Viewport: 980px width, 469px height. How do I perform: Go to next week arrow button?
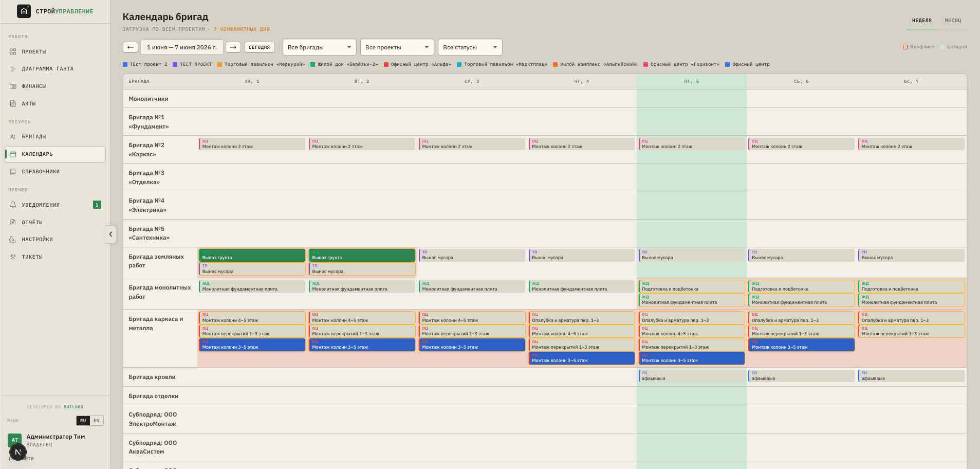click(233, 47)
